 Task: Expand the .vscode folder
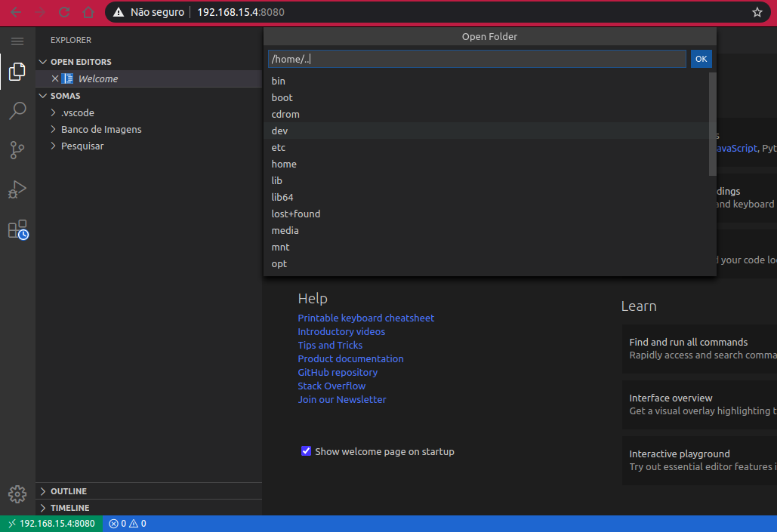point(53,113)
